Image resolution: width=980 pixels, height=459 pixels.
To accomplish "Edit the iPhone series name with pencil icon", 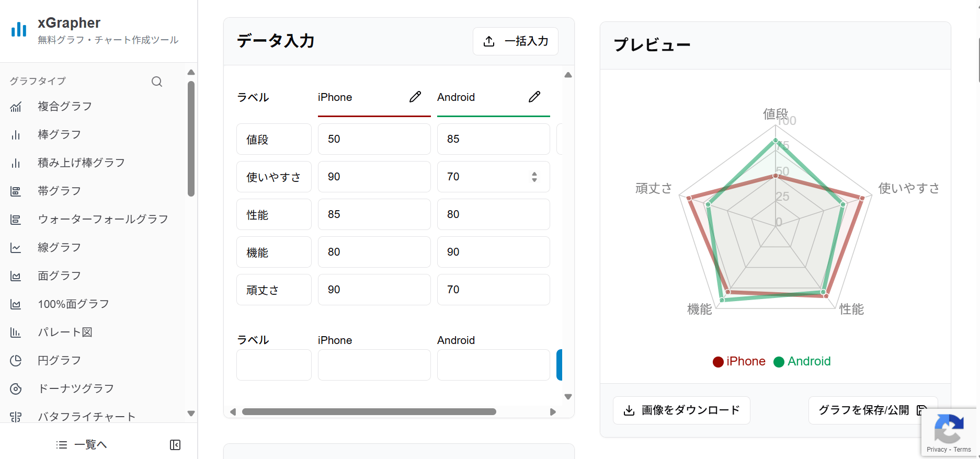I will [415, 96].
